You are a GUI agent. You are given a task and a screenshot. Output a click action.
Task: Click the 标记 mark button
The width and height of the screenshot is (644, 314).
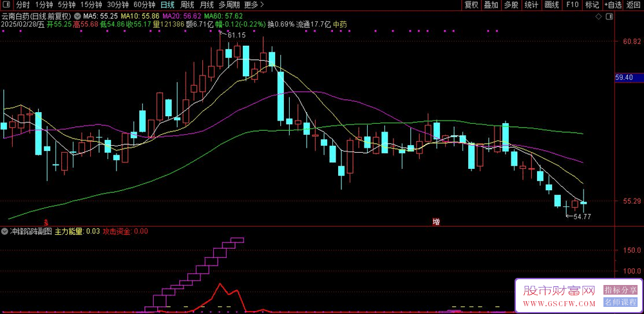tap(592, 5)
